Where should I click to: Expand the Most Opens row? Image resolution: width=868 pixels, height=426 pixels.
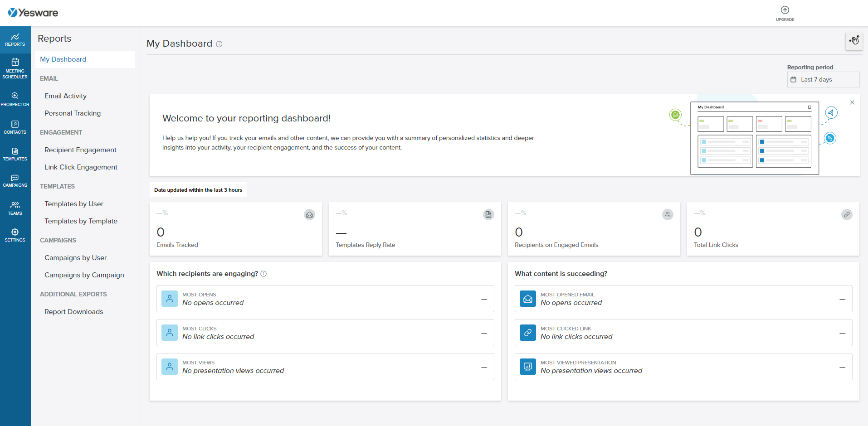(325, 299)
